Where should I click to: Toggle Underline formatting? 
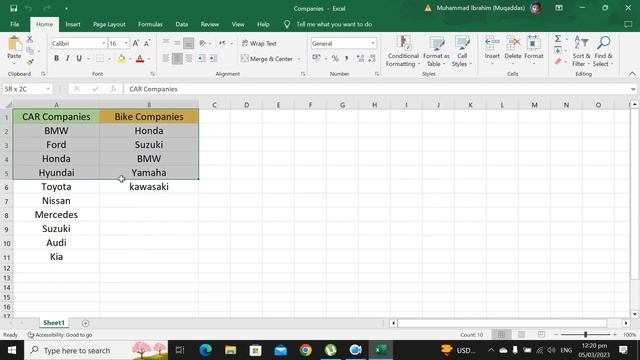click(x=79, y=58)
